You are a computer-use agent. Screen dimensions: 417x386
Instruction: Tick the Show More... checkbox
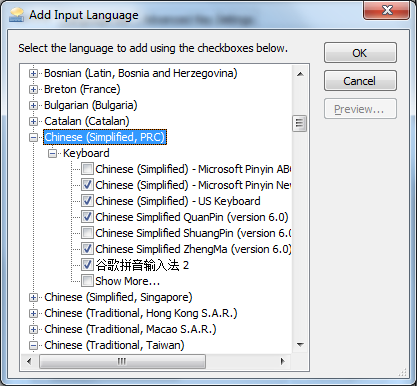87,281
